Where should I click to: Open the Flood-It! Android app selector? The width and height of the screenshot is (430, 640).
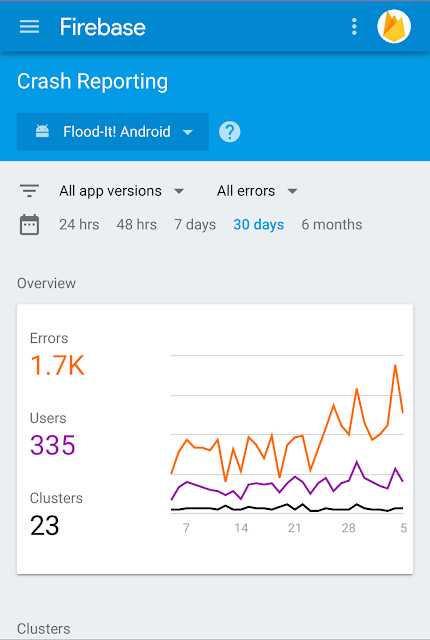coord(113,132)
